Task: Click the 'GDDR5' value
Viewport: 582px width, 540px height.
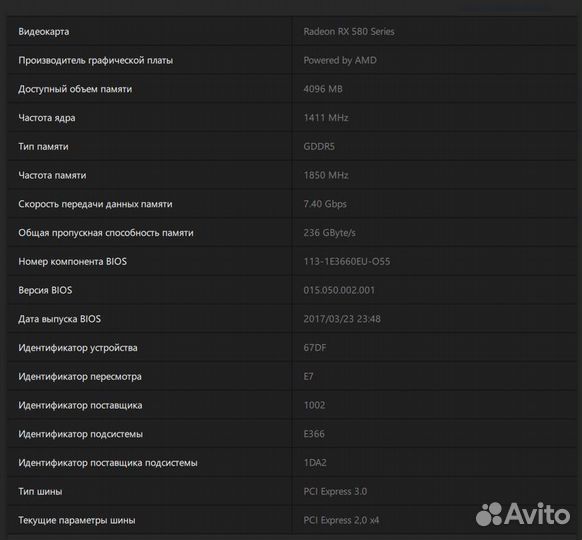Action: pyautogui.click(x=319, y=147)
